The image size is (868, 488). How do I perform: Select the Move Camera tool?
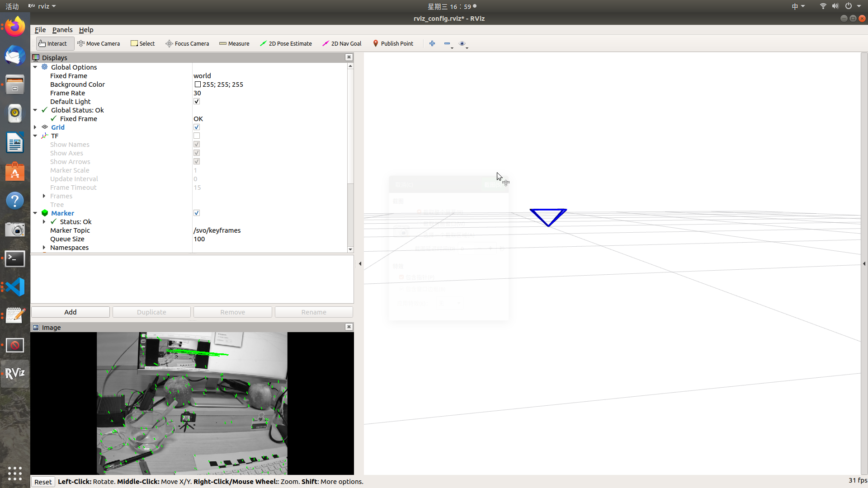[x=99, y=43]
